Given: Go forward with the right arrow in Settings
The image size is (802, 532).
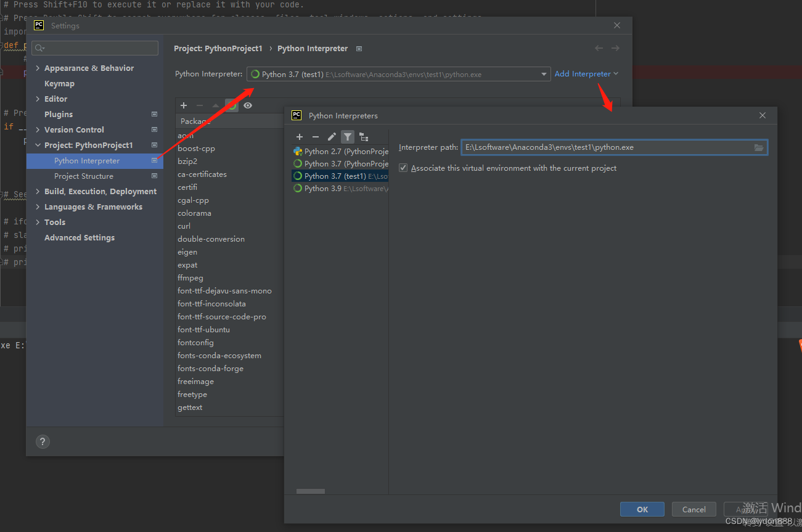Looking at the screenshot, I should pos(615,48).
